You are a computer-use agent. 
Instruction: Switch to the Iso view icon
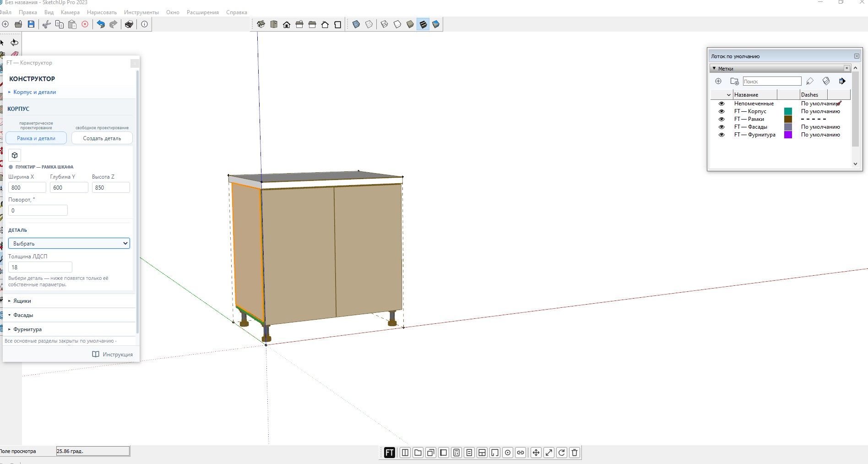coord(261,24)
